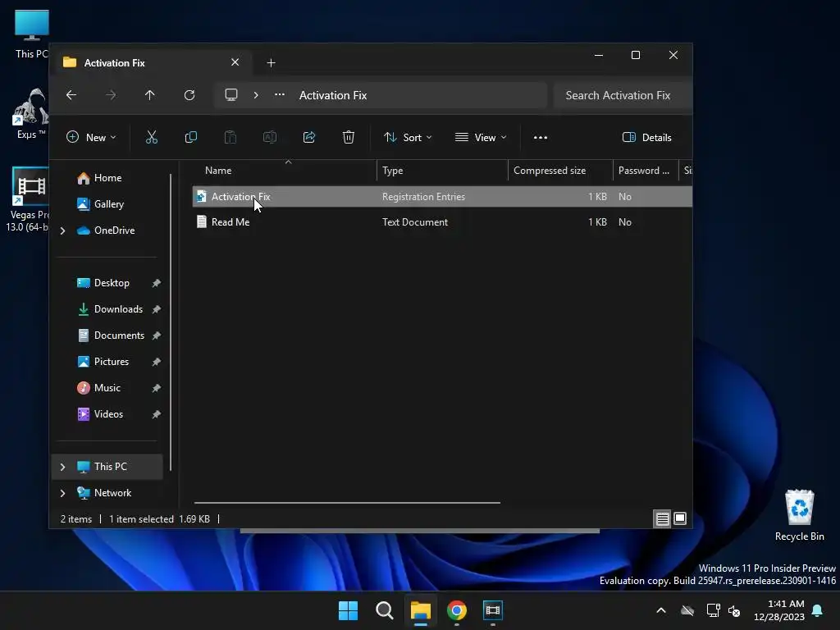Open Vegas Pro from the taskbar
Viewport: 840px width, 630px height.
[493, 610]
